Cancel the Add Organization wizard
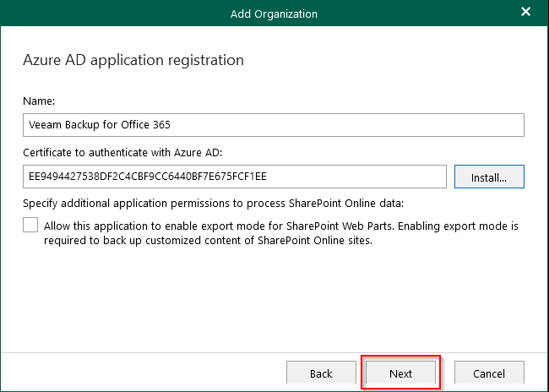Screen dimensions: 549x392 coord(489,373)
